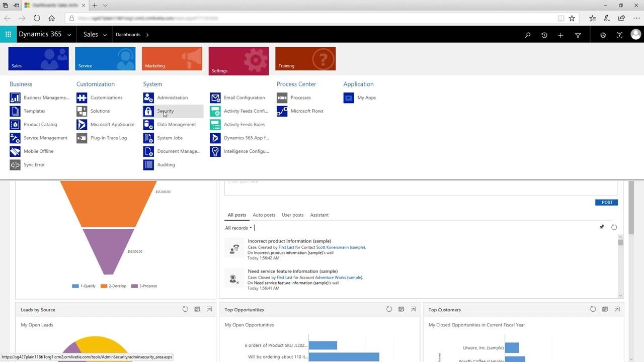Open Plug-In Trace Log

point(102,138)
